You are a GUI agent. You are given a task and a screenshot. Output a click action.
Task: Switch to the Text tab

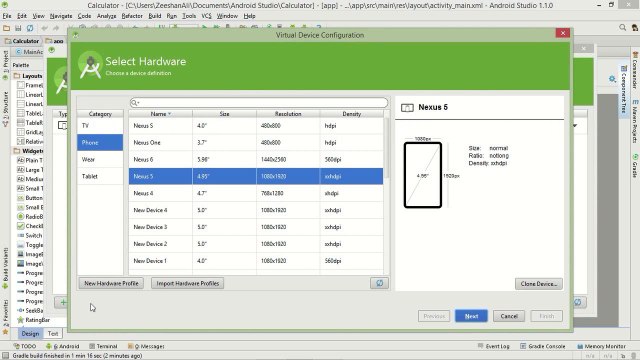tap(53, 333)
